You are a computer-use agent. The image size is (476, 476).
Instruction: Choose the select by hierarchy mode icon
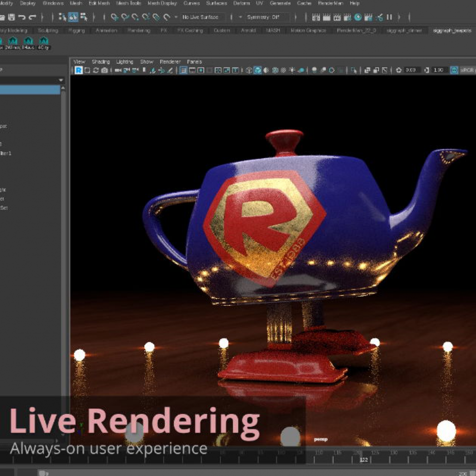pos(62,17)
